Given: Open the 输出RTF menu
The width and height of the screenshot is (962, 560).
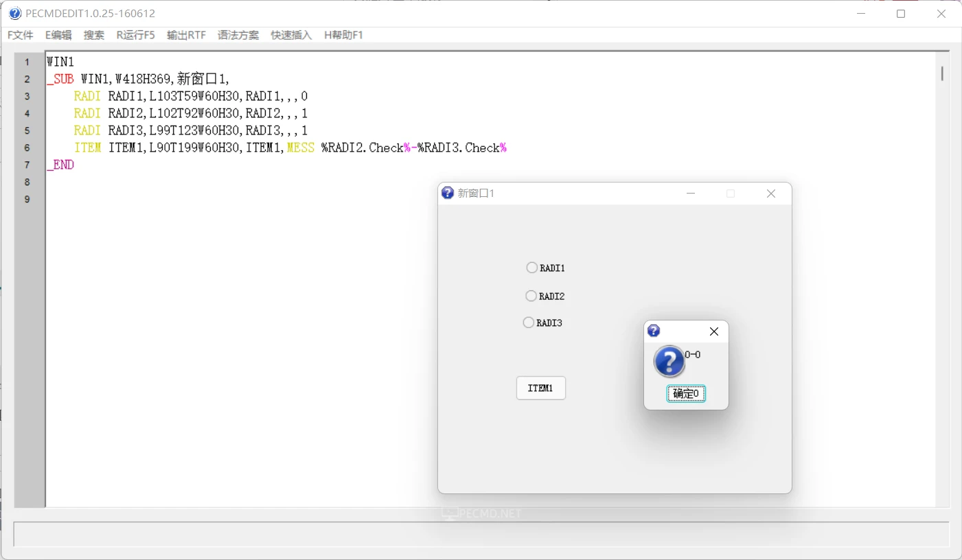Looking at the screenshot, I should tap(186, 35).
